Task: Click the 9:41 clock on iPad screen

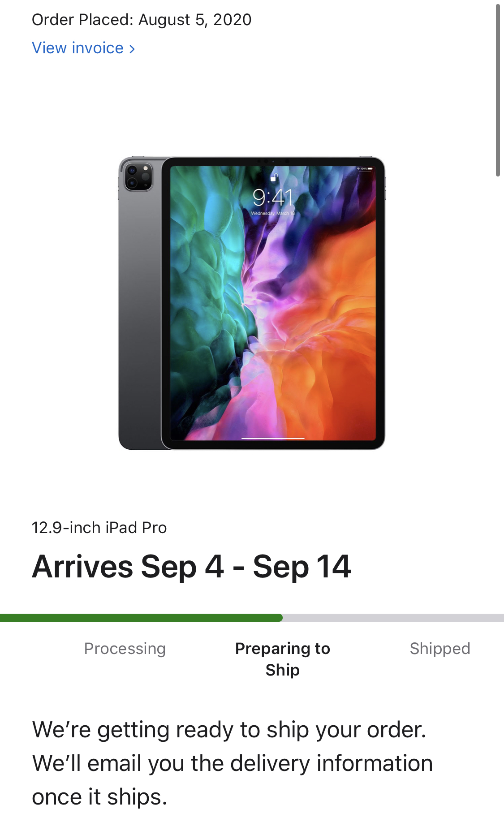Action: [272, 198]
